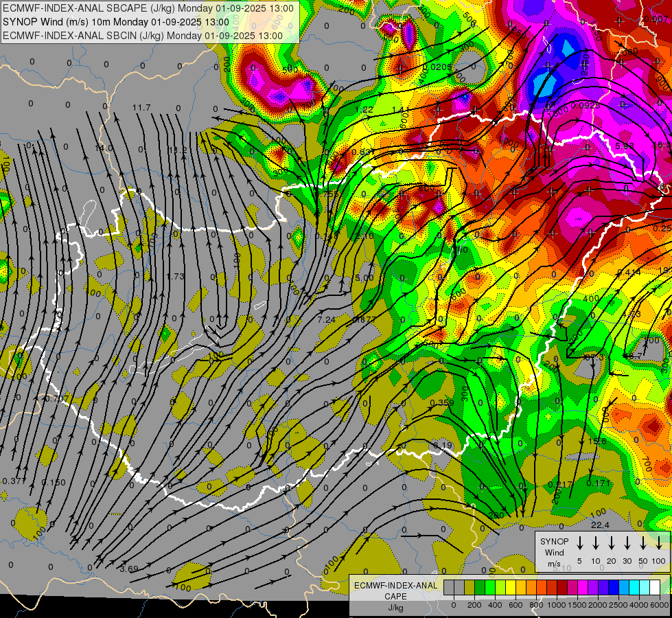Pick the white 6000 CAPE legend swatch
This screenshot has height=618, width=672.
(x=654, y=587)
